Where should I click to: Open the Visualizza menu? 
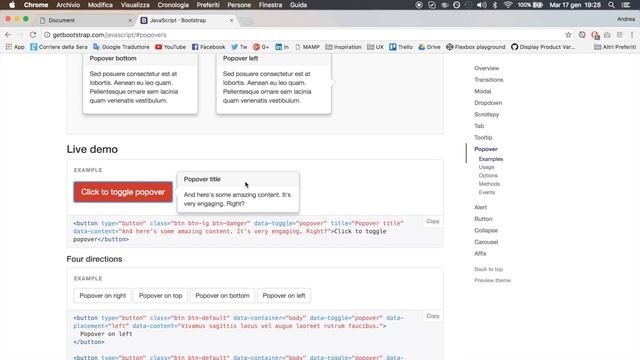135,5
